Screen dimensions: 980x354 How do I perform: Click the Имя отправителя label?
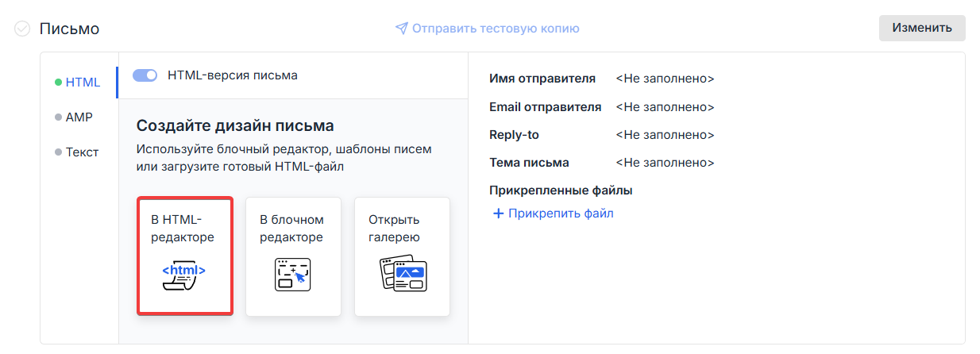tap(542, 79)
